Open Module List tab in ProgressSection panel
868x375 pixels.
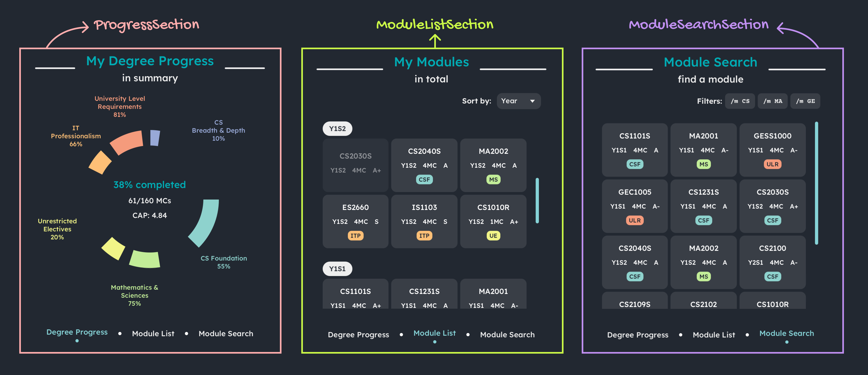[x=153, y=334]
